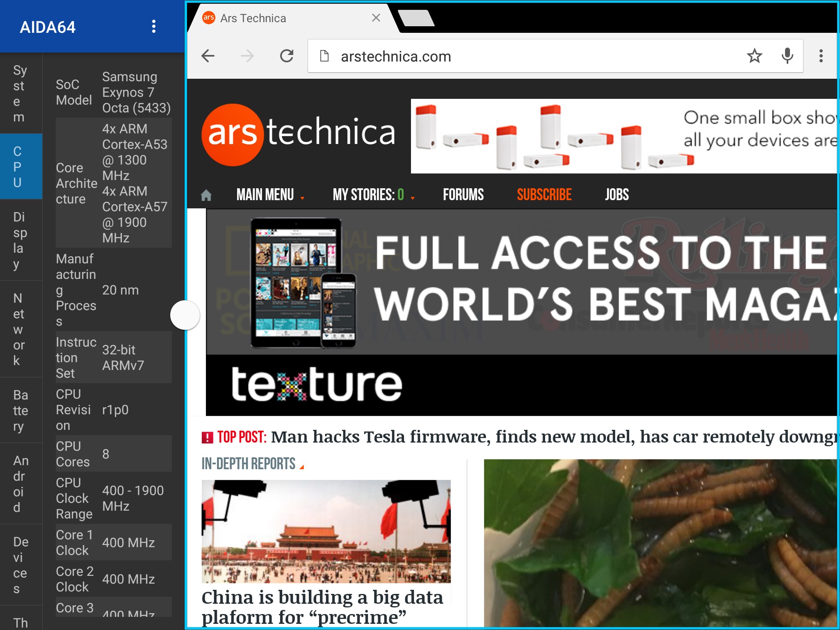Image resolution: width=840 pixels, height=630 pixels.
Task: Navigate to the FORUMS section
Action: point(463,194)
